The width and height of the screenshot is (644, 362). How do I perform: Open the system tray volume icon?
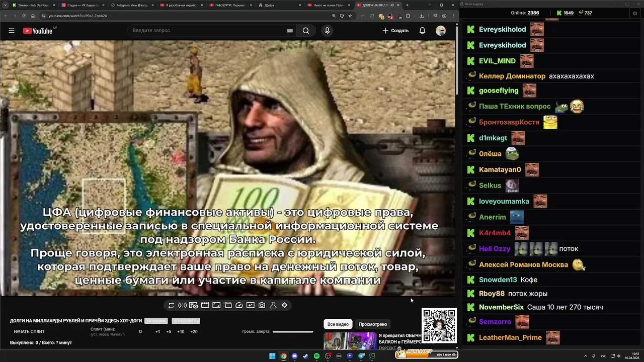(618, 356)
